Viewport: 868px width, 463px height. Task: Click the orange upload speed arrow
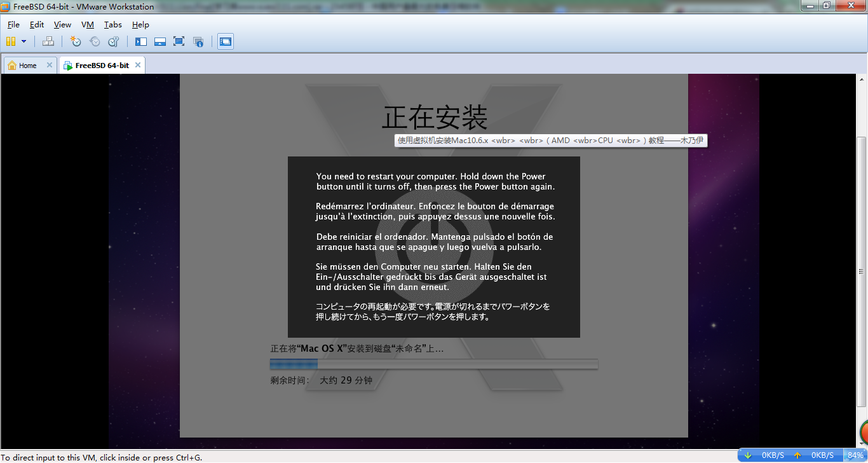click(x=797, y=455)
